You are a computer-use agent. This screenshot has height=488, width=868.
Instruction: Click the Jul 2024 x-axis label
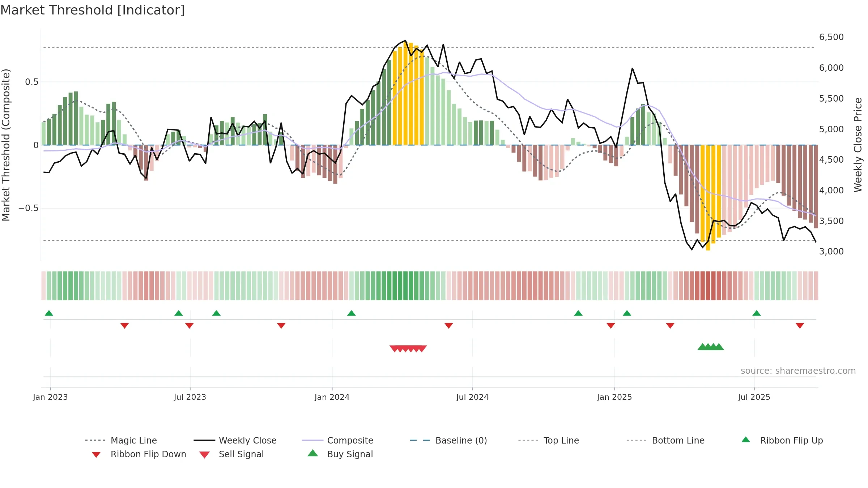coord(472,397)
